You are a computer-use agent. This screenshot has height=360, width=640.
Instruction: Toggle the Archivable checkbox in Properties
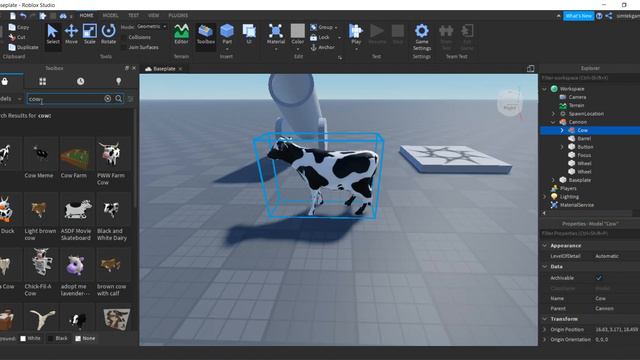599,278
